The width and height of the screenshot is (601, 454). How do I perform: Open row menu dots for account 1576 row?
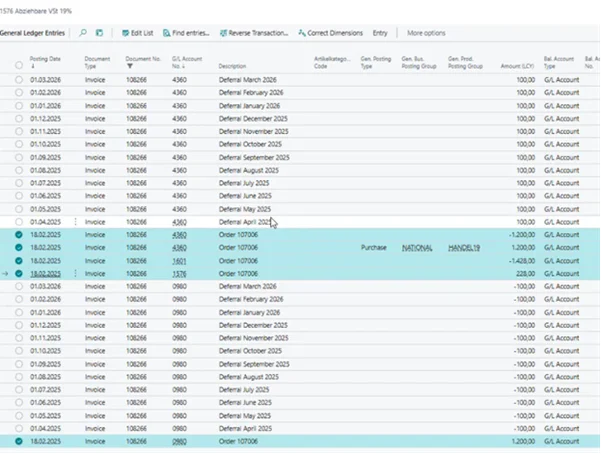pyautogui.click(x=76, y=274)
